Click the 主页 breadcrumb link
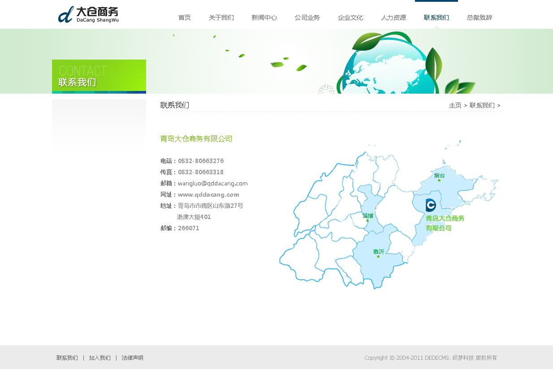 tap(455, 106)
